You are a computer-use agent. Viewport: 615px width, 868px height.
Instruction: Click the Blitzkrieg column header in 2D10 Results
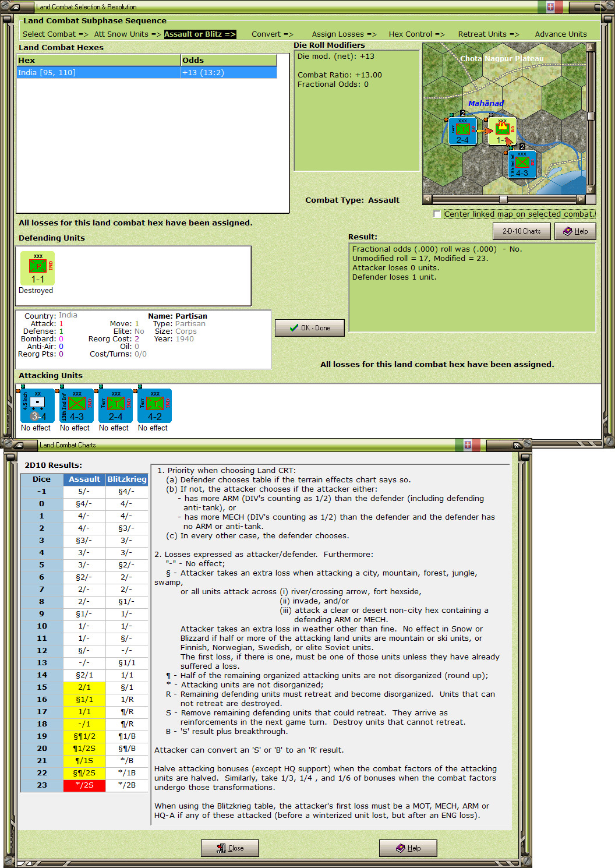click(x=127, y=479)
